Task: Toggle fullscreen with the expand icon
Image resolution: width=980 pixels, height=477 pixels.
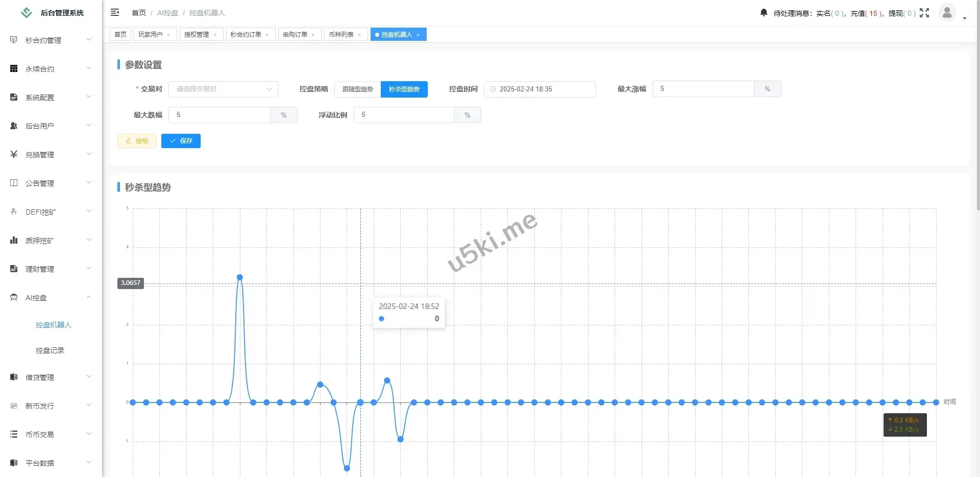Action: pos(924,13)
